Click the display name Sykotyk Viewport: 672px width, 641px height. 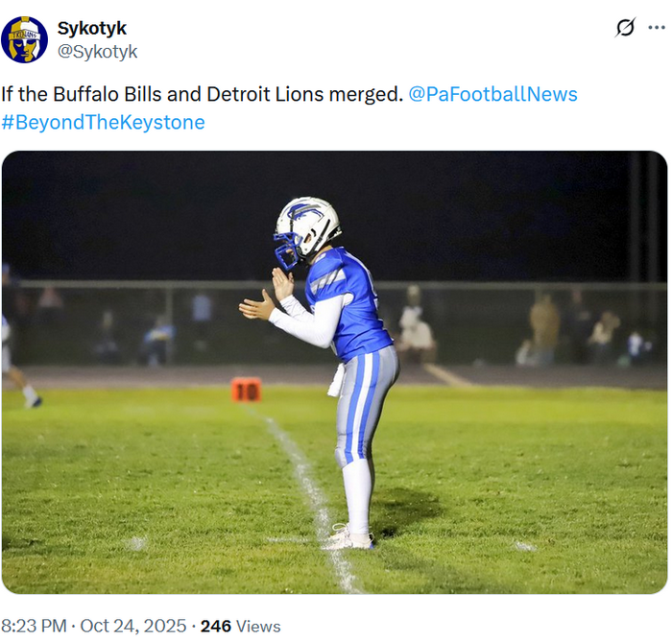[91, 29]
